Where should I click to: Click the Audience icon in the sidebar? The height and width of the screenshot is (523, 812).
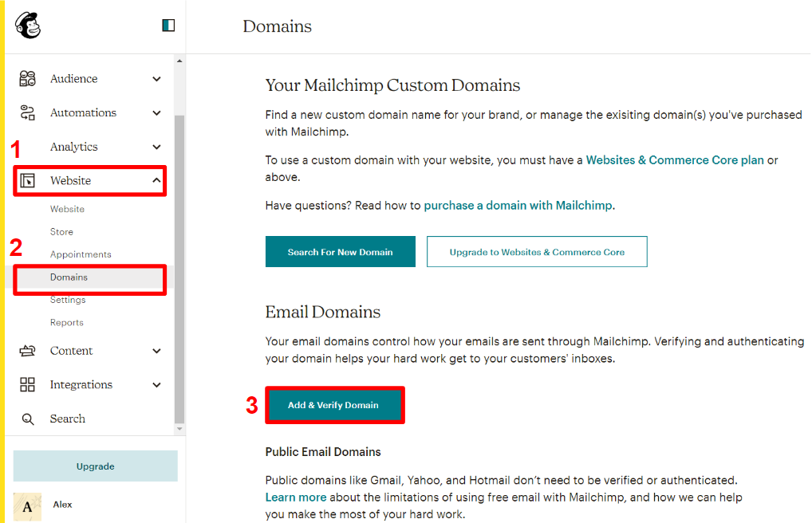point(27,79)
